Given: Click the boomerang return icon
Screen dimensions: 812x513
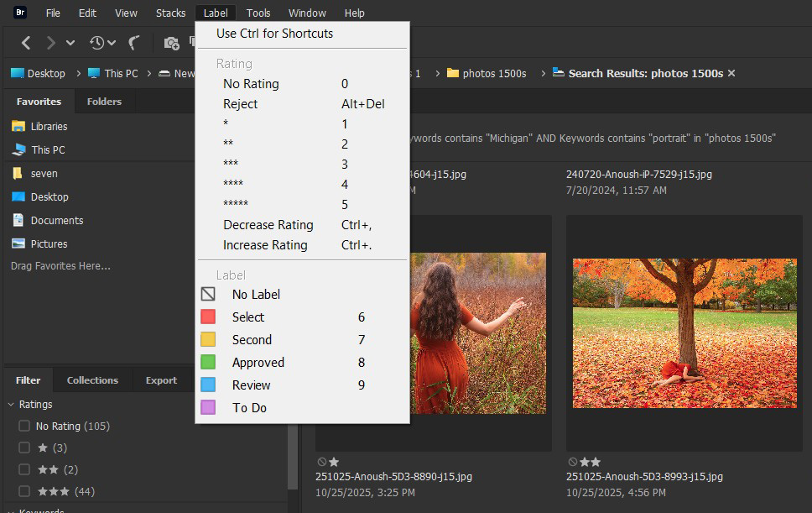Looking at the screenshot, I should (x=134, y=43).
